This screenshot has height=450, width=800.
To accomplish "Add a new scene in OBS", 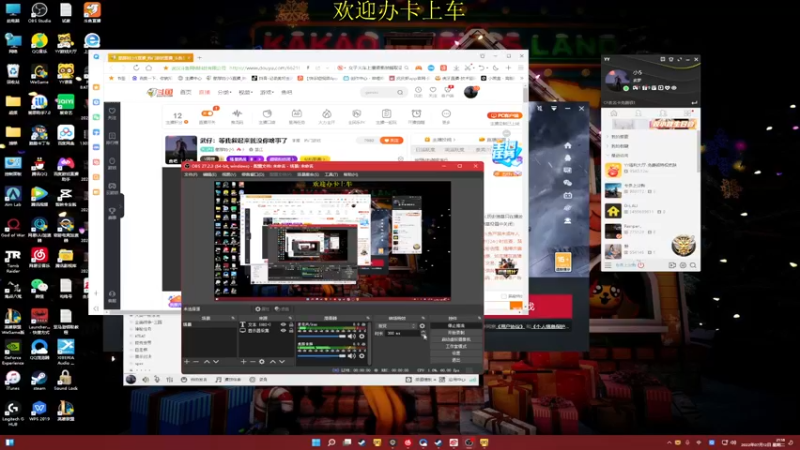I will [x=186, y=362].
